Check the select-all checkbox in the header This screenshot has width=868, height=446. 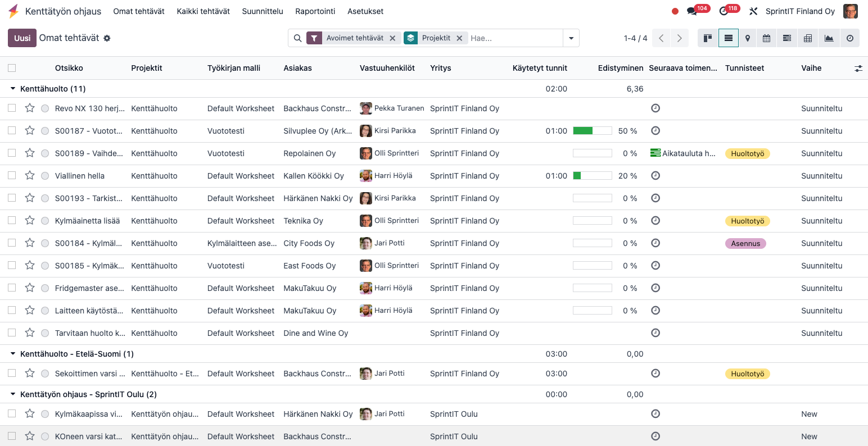pyautogui.click(x=12, y=67)
